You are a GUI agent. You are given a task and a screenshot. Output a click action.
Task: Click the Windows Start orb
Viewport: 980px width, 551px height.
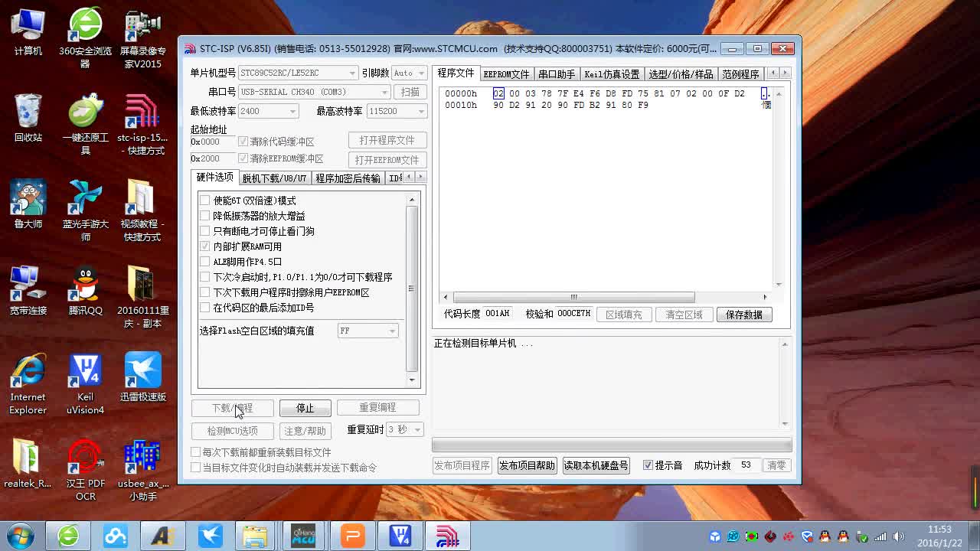tap(21, 536)
